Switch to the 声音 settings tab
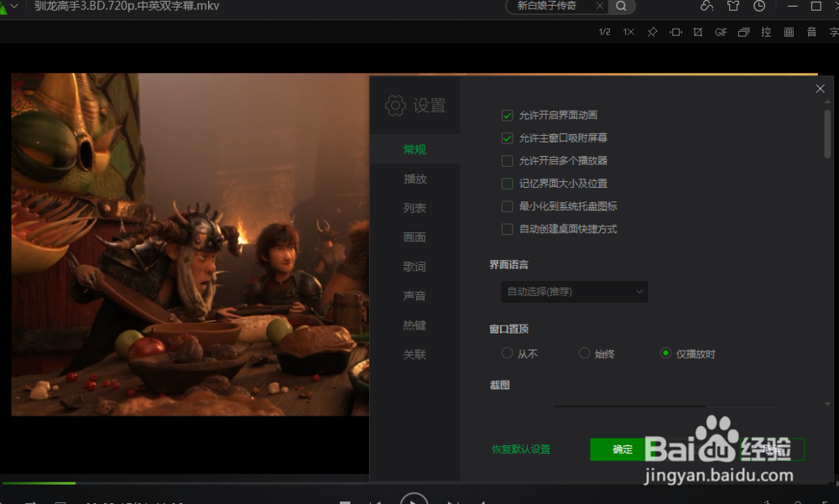The height and width of the screenshot is (504, 839). 414,296
